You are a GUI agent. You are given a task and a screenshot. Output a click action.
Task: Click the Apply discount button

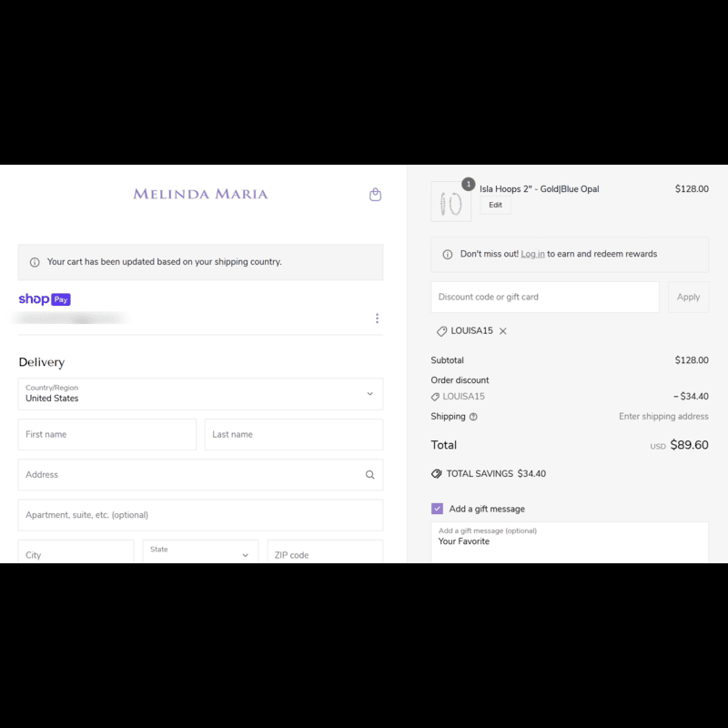688,297
